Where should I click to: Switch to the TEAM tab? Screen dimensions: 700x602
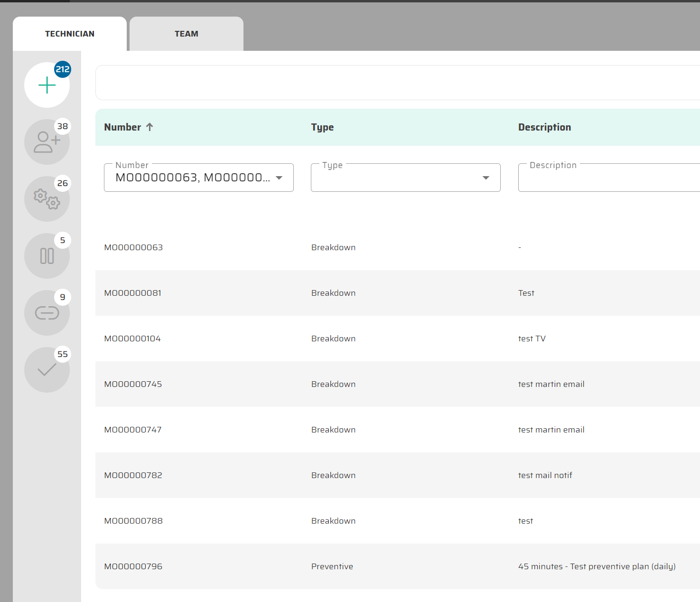(x=187, y=34)
